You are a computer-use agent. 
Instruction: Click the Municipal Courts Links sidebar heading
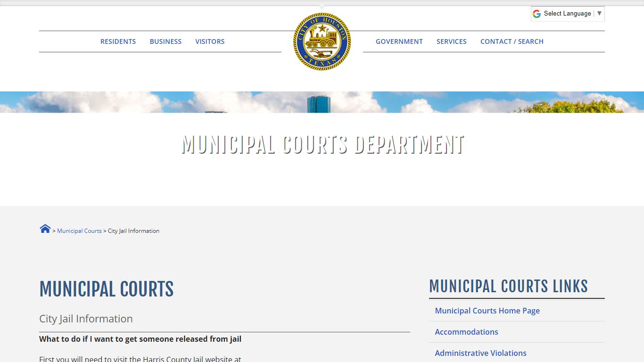pyautogui.click(x=509, y=286)
